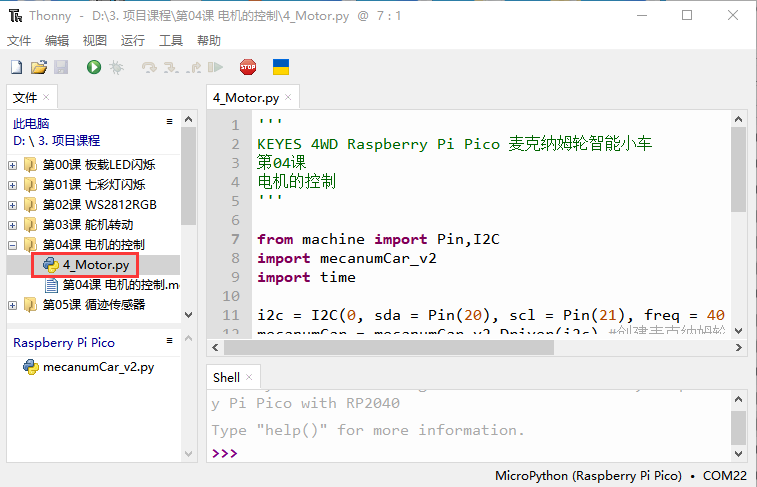Open the 此电脑 panel hamburger menu
The width and height of the screenshot is (757, 487).
tap(169, 122)
